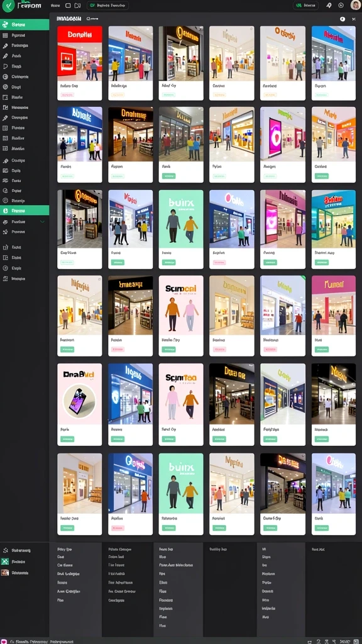Click the pink heart icon in the bottom status bar

pyautogui.click(x=4, y=641)
